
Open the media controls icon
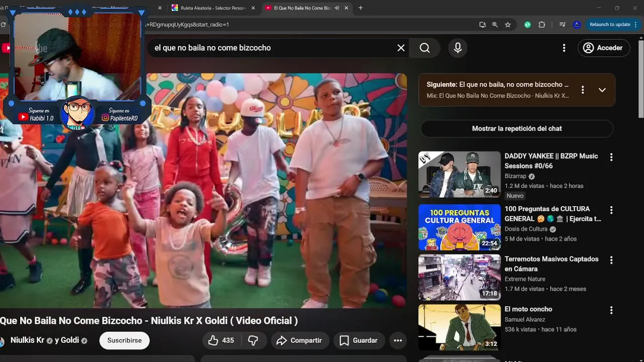[x=562, y=24]
